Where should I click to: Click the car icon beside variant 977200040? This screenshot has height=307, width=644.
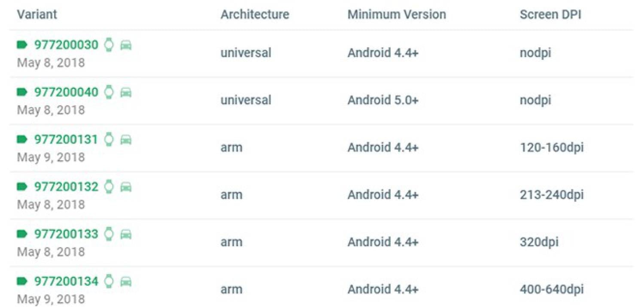point(126,92)
